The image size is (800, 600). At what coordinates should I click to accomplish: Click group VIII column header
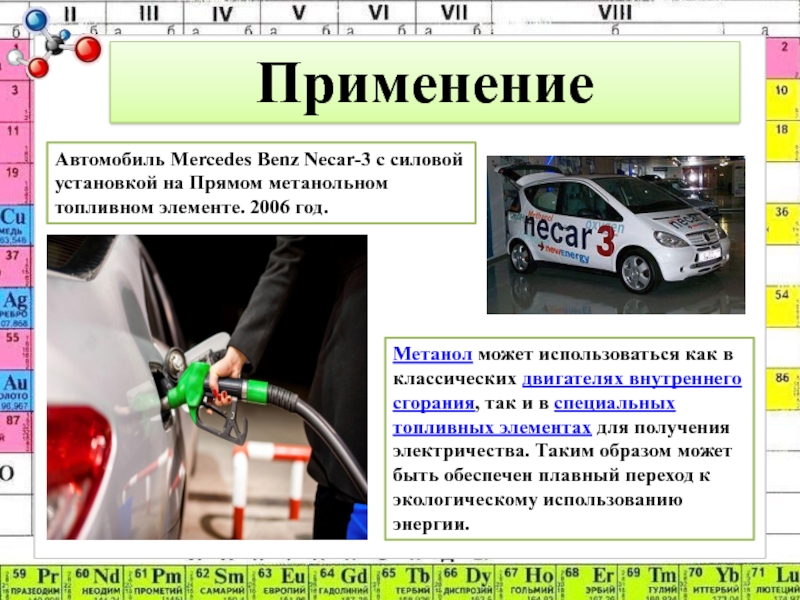point(614,12)
